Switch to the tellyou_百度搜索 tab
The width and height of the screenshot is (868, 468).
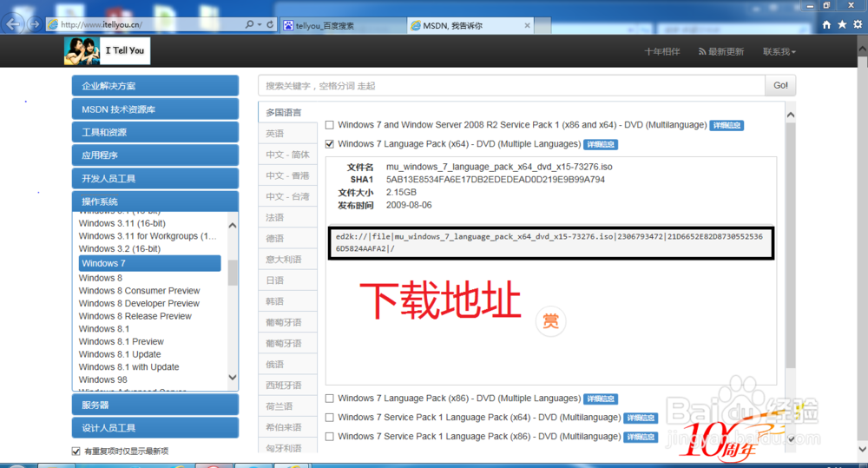coord(343,25)
